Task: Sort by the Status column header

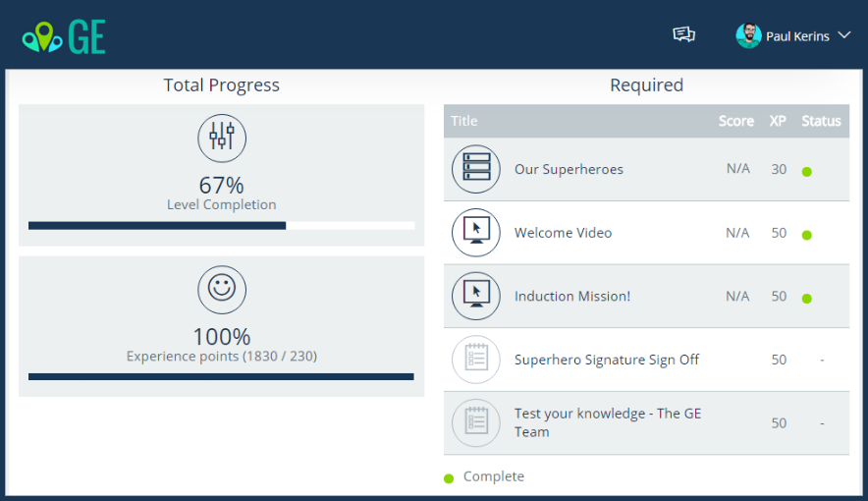Action: (821, 121)
